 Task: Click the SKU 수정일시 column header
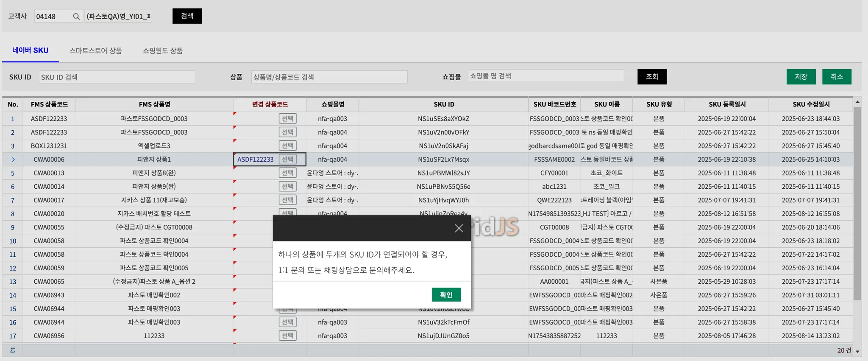pos(811,104)
